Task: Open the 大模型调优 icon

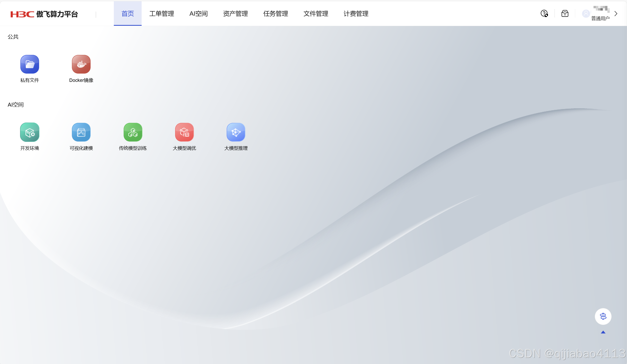Action: click(184, 132)
